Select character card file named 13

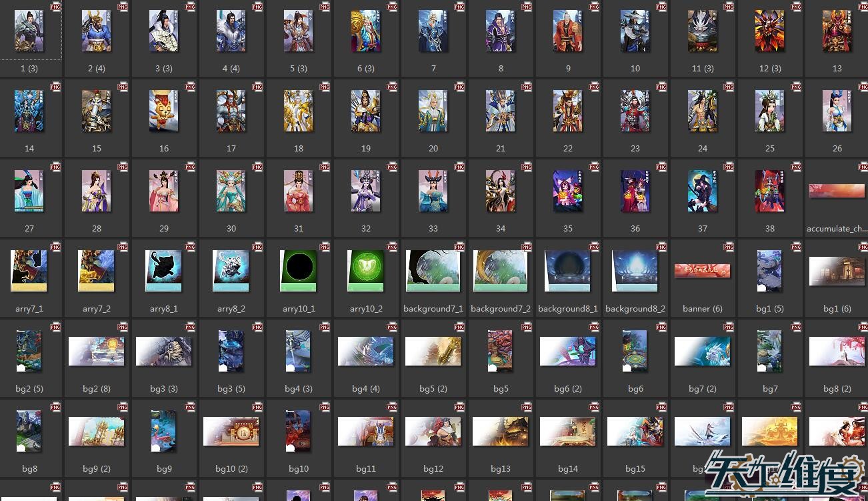click(x=837, y=31)
